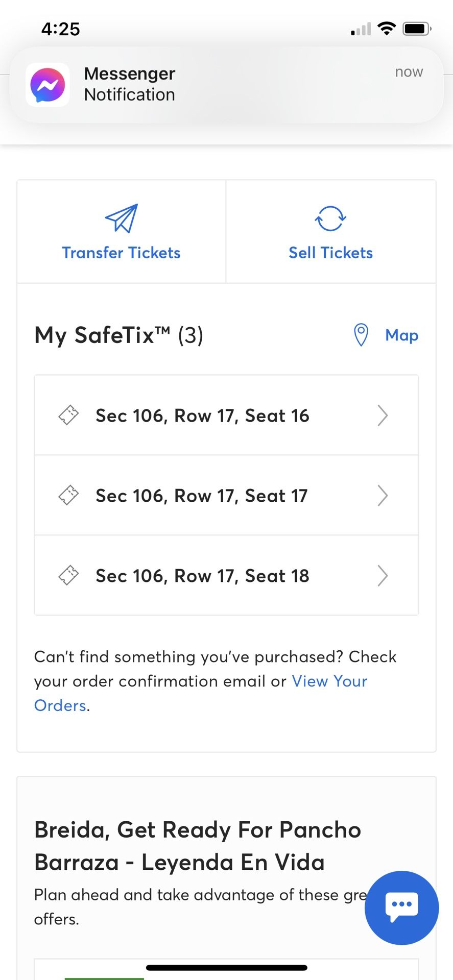
Task: Tap ticket icon beside Seat 16
Action: (68, 415)
